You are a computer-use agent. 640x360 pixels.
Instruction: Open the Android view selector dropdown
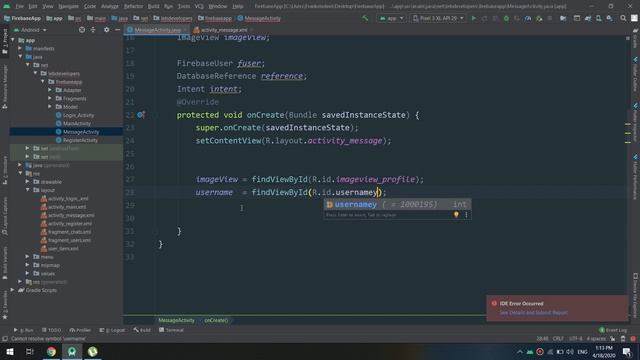pyautogui.click(x=30, y=30)
